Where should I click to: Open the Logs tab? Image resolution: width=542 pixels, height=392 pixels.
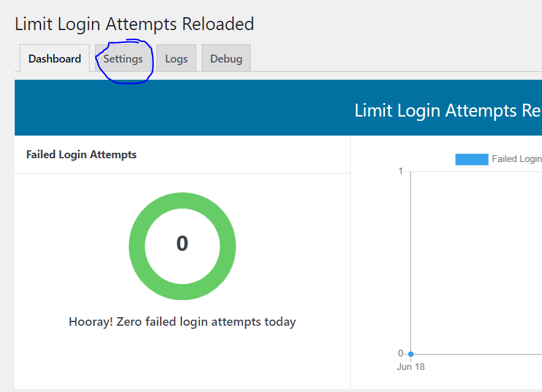(177, 58)
